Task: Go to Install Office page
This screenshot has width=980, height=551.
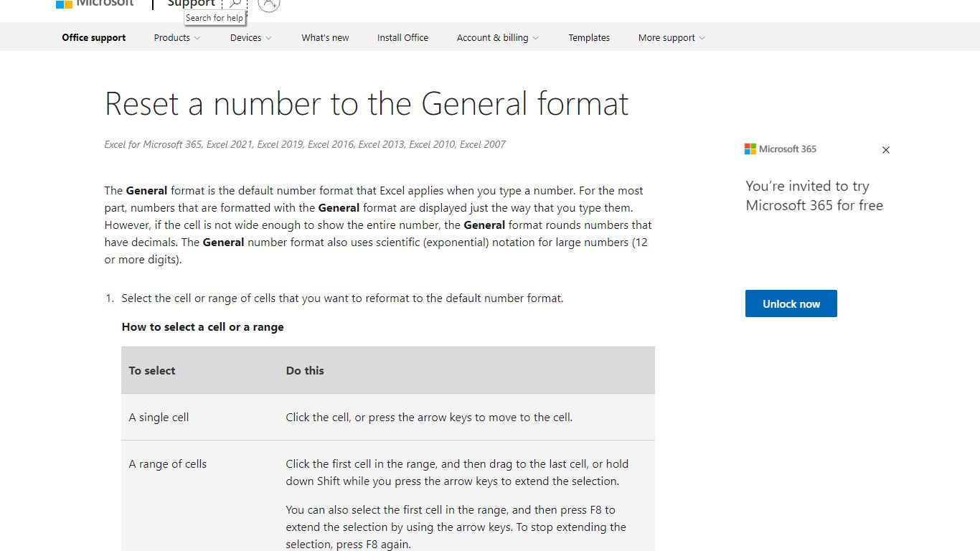Action: (402, 38)
